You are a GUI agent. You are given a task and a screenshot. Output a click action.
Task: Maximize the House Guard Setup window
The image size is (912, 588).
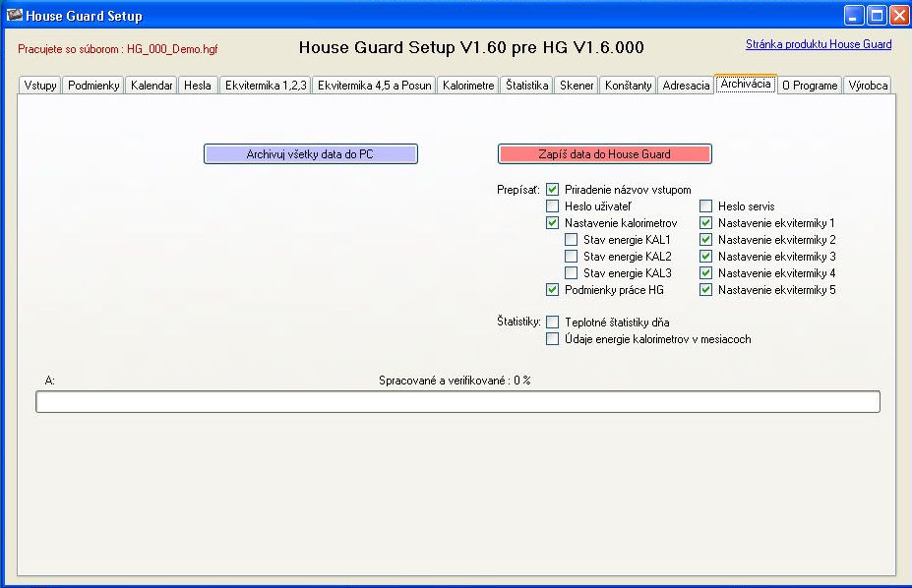[877, 15]
